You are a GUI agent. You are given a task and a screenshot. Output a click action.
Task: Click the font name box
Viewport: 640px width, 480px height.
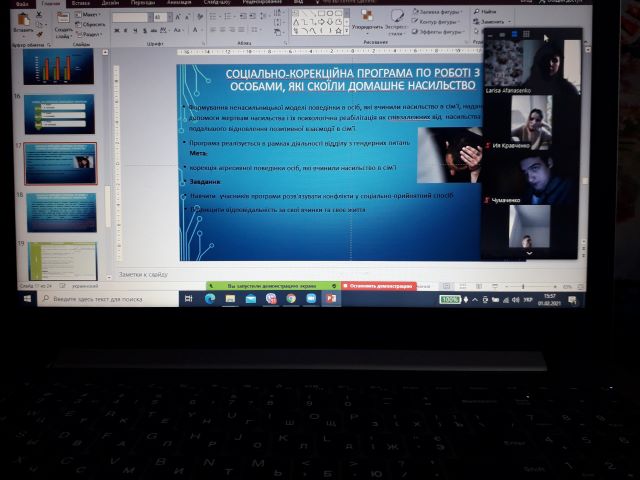click(130, 18)
